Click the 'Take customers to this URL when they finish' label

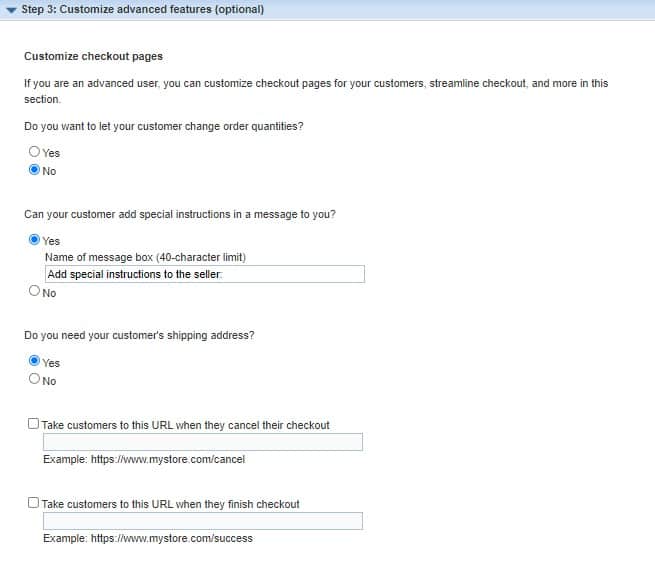pos(170,504)
